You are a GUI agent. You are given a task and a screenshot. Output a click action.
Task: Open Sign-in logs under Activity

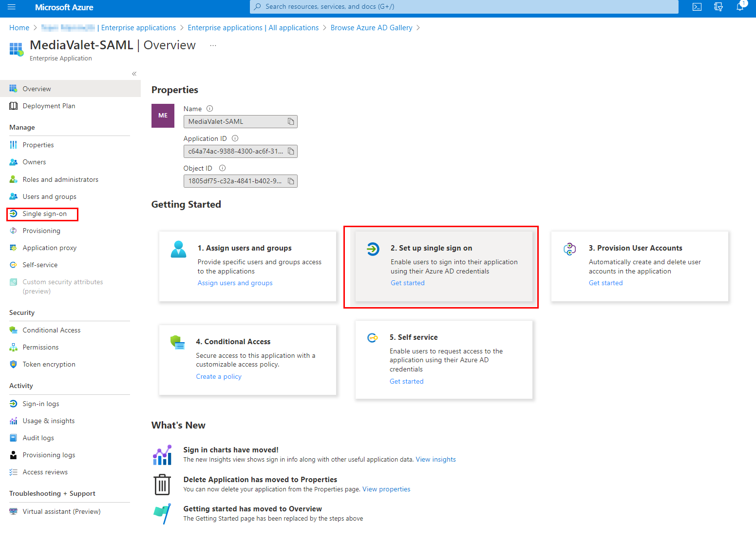[40, 403]
